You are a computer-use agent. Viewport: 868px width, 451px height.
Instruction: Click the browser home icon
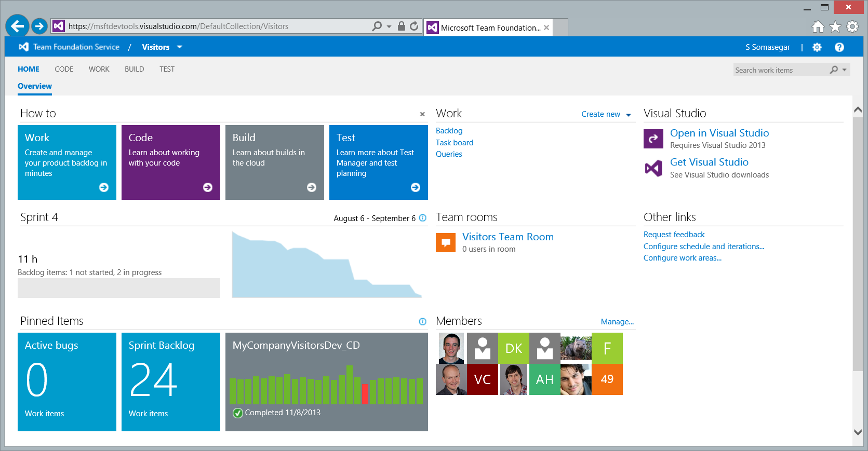pyautogui.click(x=818, y=26)
